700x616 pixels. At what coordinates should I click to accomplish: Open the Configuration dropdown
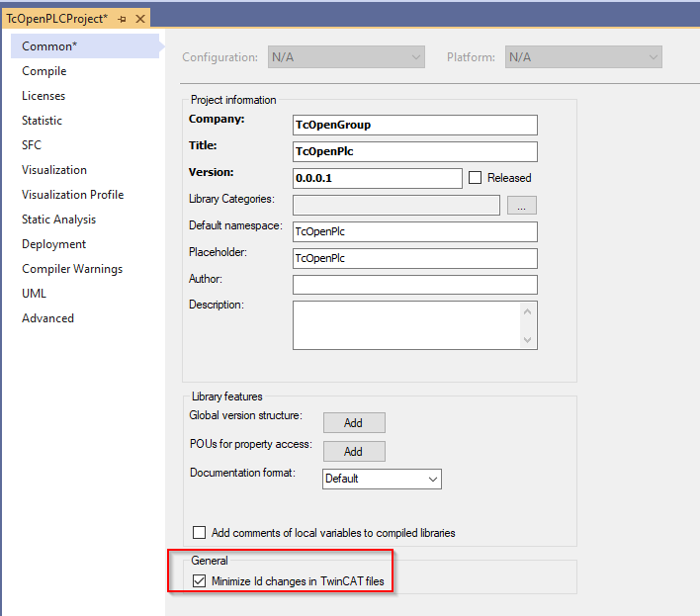coord(346,57)
